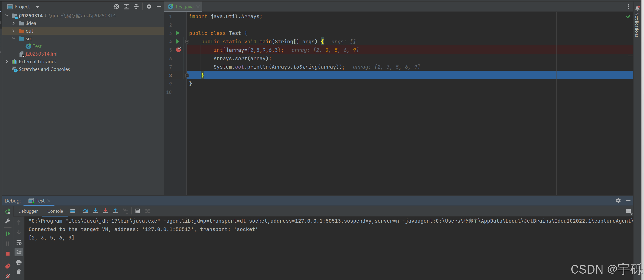Click the Step Into debug icon
Screen dimensions: 644x280
point(95,211)
